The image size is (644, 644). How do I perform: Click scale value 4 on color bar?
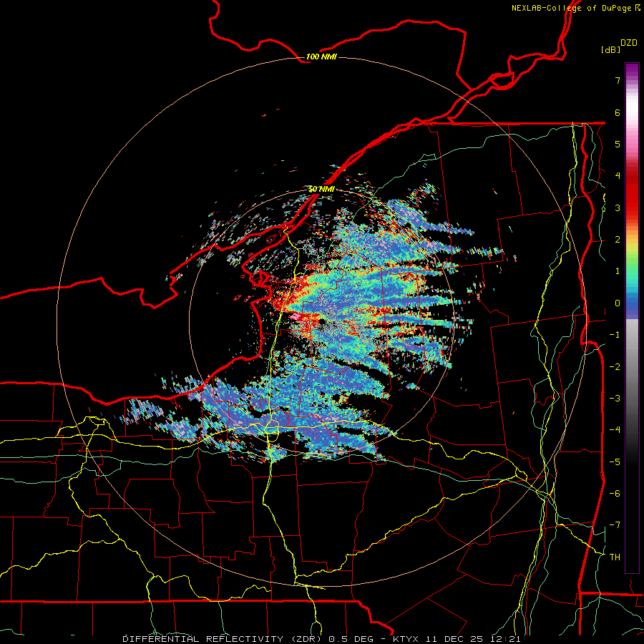click(618, 176)
